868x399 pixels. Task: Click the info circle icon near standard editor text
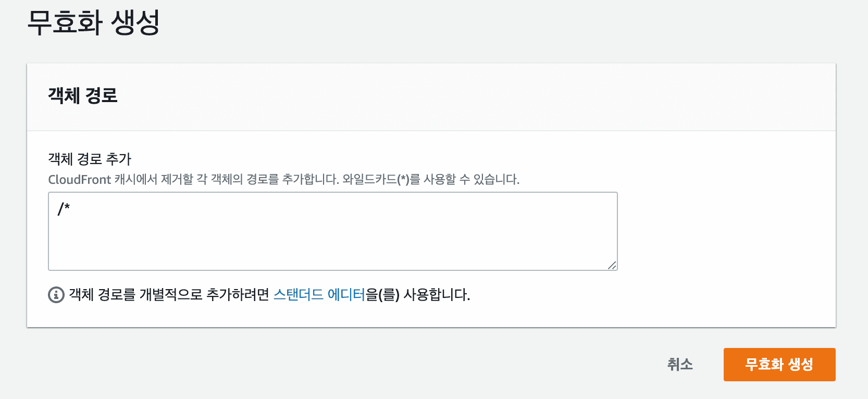click(x=56, y=295)
